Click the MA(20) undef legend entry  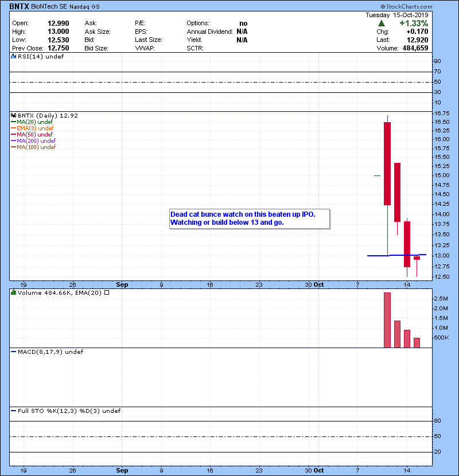(x=32, y=122)
